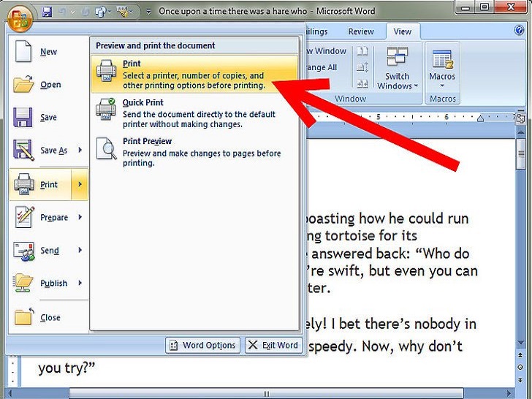Image resolution: width=532 pixels, height=399 pixels.
Task: Click the Previous Page double-arrow button
Action: coord(520,355)
